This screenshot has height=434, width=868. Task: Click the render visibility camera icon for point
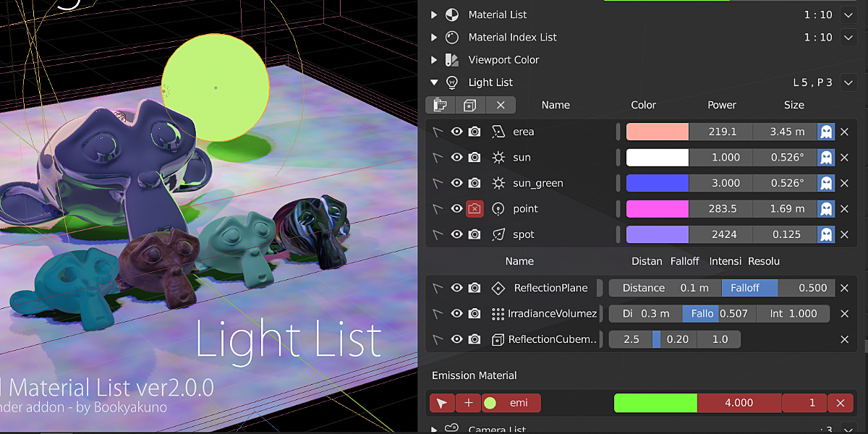pyautogui.click(x=475, y=208)
